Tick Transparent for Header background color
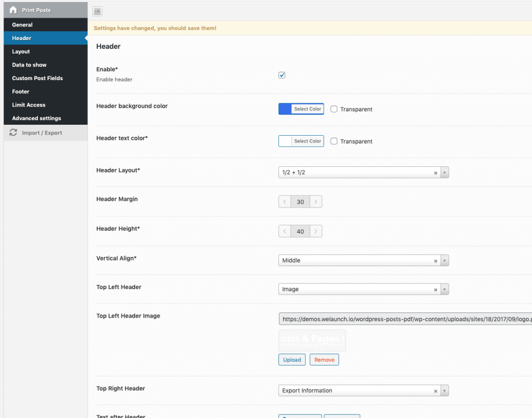 (x=334, y=109)
